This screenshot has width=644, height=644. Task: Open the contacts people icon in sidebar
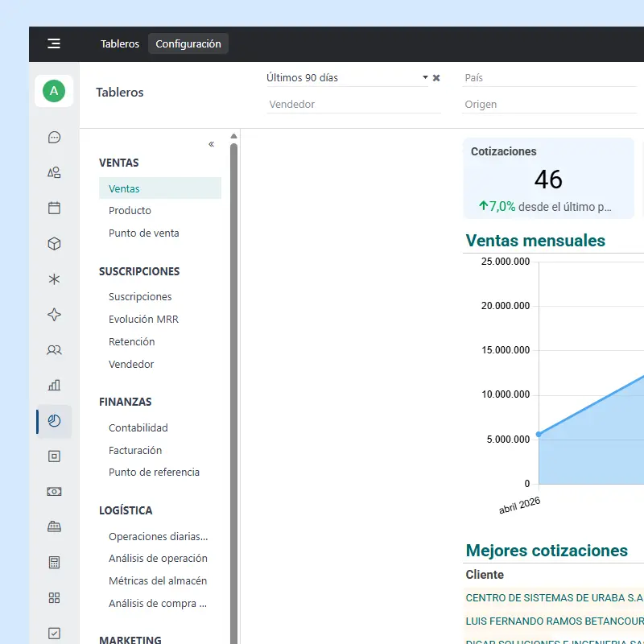coord(54,350)
